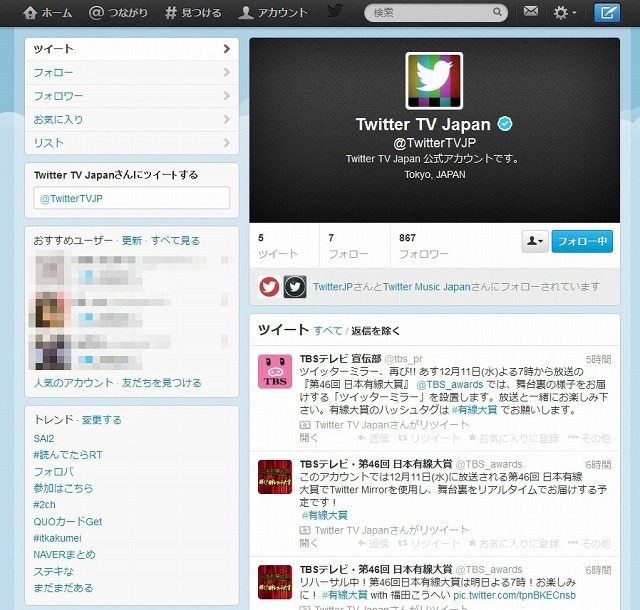Click リツイート on the TBS宣伝部 tweet
The width and height of the screenshot is (640, 610).
[x=429, y=439]
